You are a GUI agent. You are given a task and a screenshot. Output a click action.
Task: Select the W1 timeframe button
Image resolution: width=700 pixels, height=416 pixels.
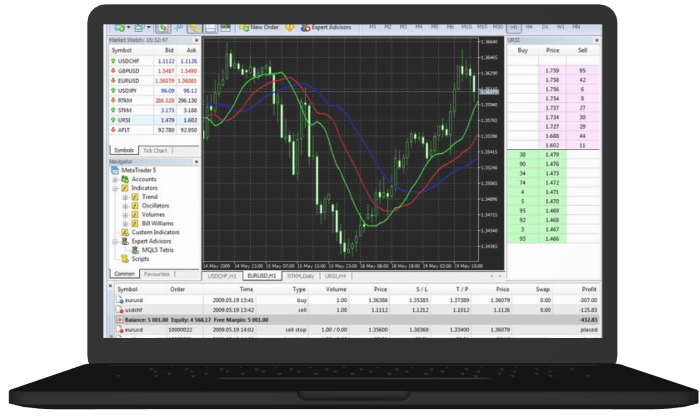(560, 27)
